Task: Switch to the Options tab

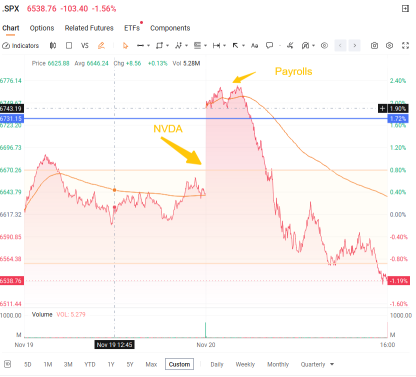Action: (x=42, y=28)
